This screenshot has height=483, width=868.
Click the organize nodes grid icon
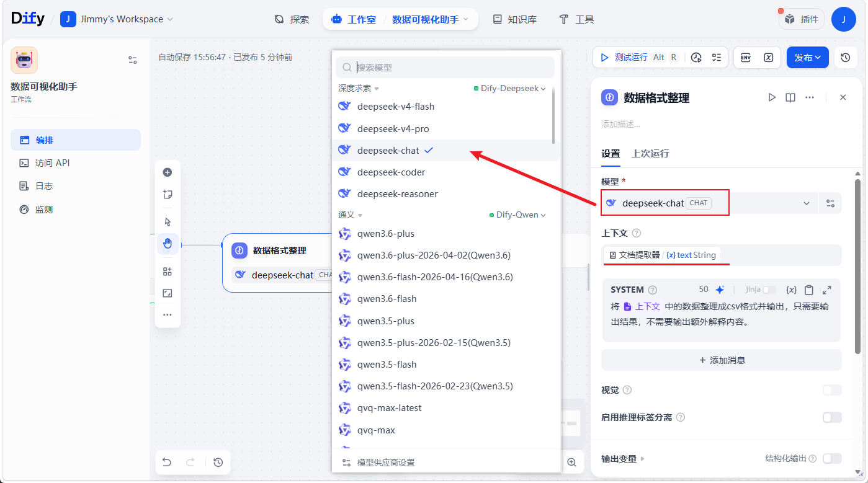pos(167,272)
